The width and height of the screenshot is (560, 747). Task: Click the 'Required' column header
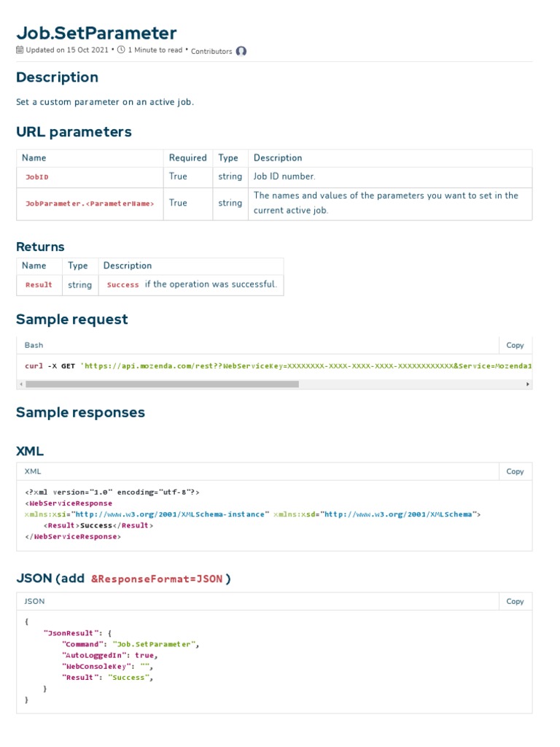187,158
